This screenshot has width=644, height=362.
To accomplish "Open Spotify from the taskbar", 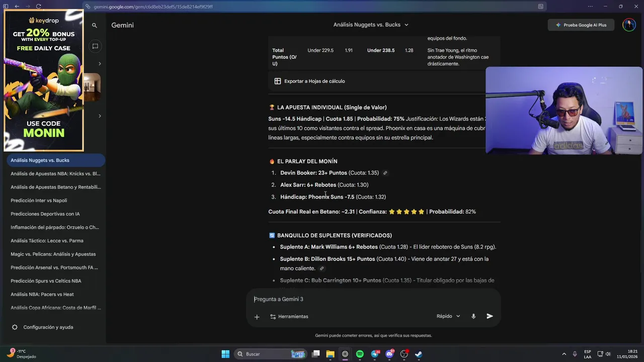I will pos(360,354).
